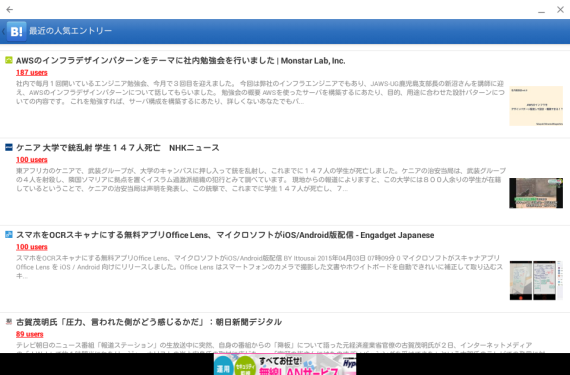Click the small chevron left of B! logo
The height and width of the screenshot is (375, 570).
click(3, 31)
